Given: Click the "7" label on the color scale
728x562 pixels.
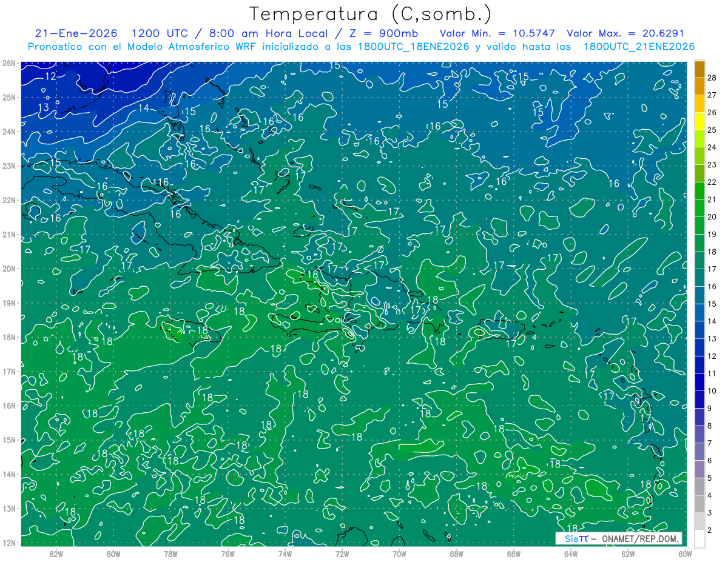Looking at the screenshot, I should coord(710,443).
